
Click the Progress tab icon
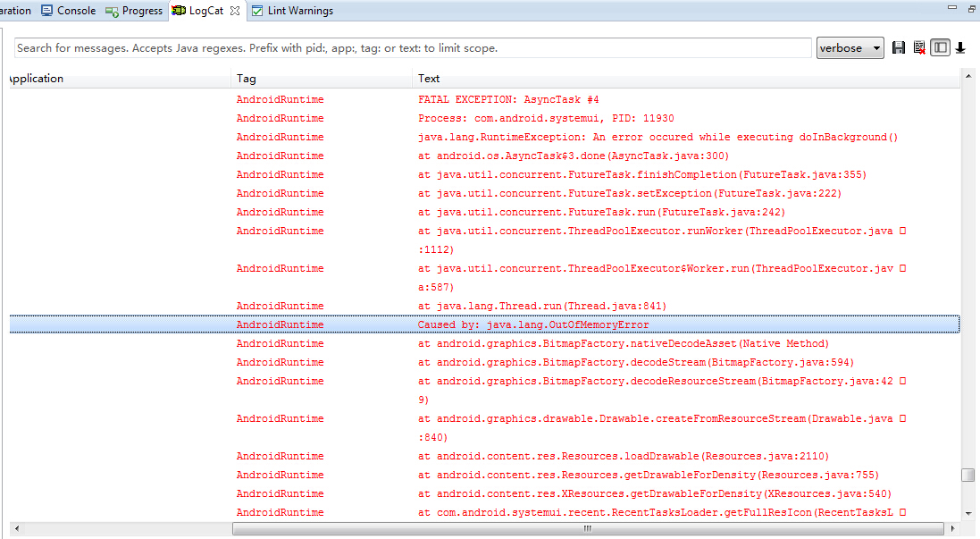tap(112, 12)
